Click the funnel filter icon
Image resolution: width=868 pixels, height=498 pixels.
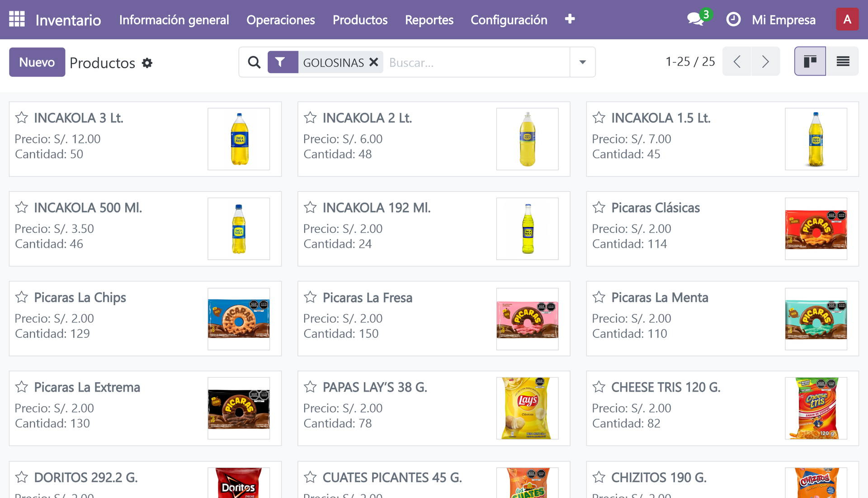click(281, 62)
